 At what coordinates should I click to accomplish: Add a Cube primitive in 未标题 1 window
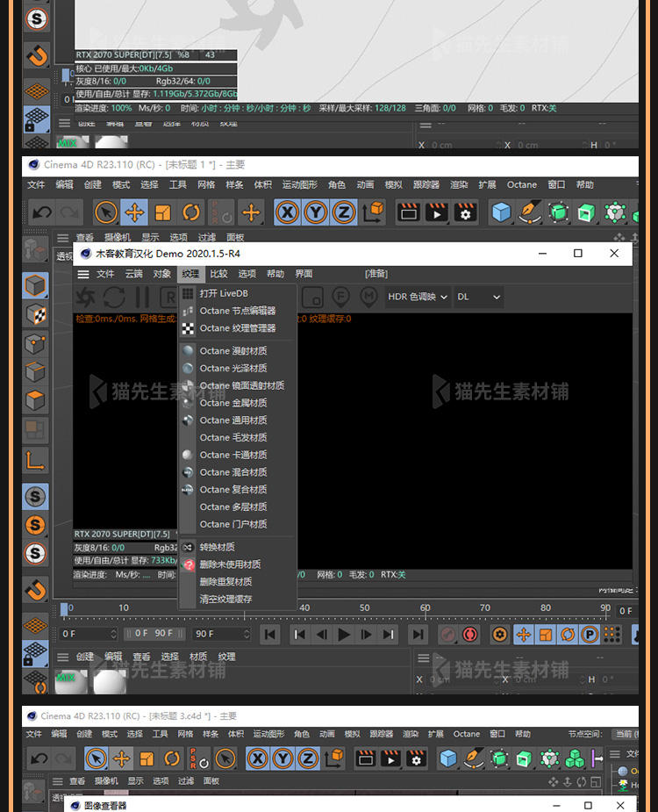tap(501, 212)
